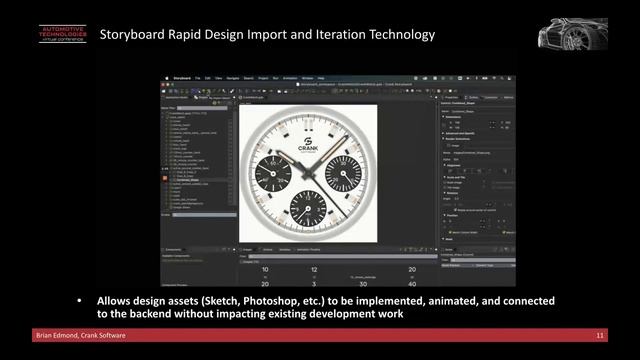This screenshot has width=640, height=360.
Task: Click the Name Filter field in Application Model
Action: pos(202,108)
